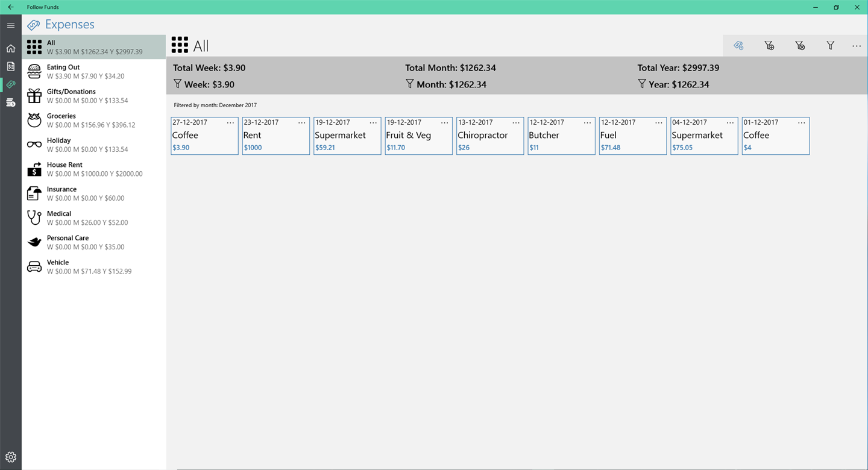This screenshot has width=868, height=470.
Task: Select the Personal Care icon
Action: click(x=34, y=242)
